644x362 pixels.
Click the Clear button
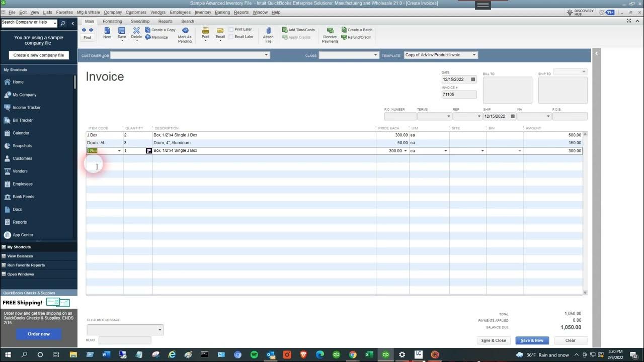pos(570,340)
